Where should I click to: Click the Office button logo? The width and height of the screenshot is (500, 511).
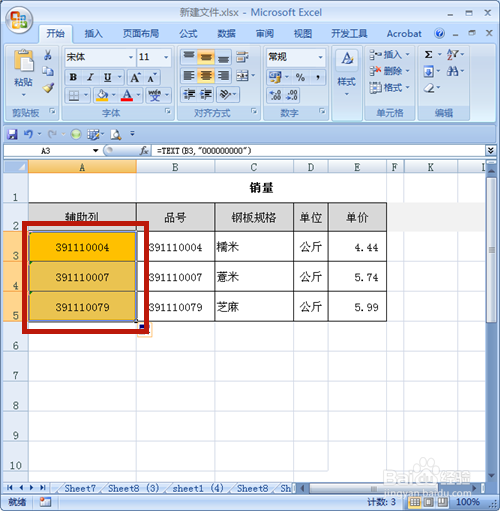(19, 19)
